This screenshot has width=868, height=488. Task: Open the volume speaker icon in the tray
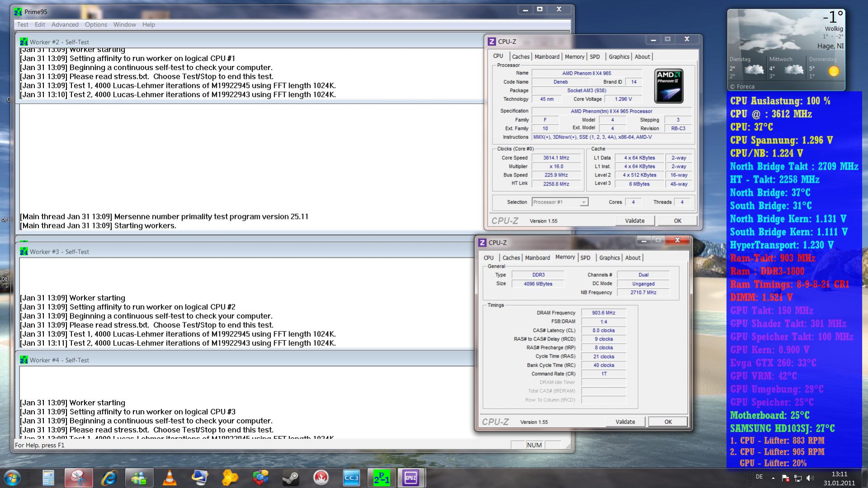click(810, 478)
